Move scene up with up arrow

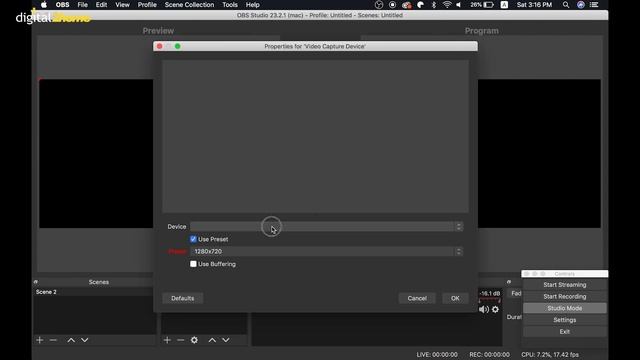[71, 340]
